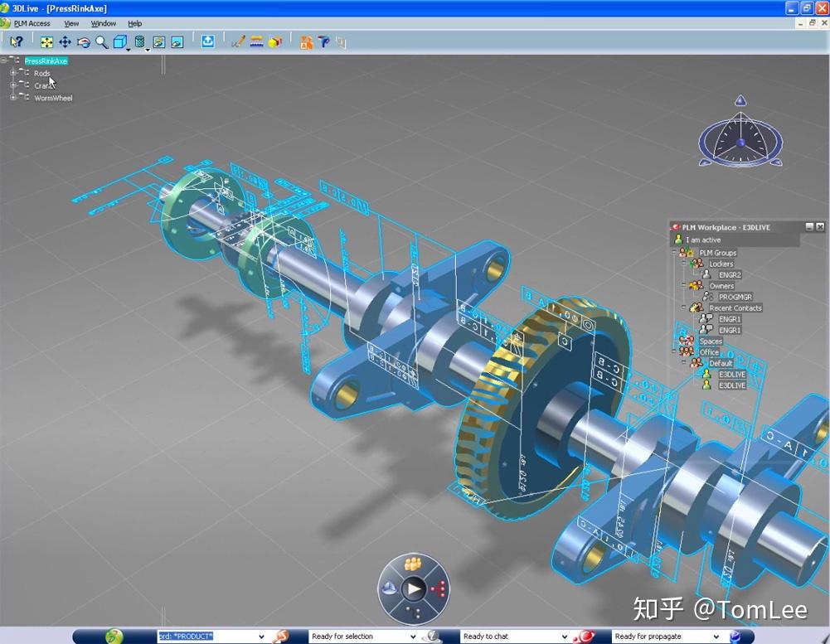The width and height of the screenshot is (830, 644).
Task: Click the isometric view cube icon
Action: 119,41
